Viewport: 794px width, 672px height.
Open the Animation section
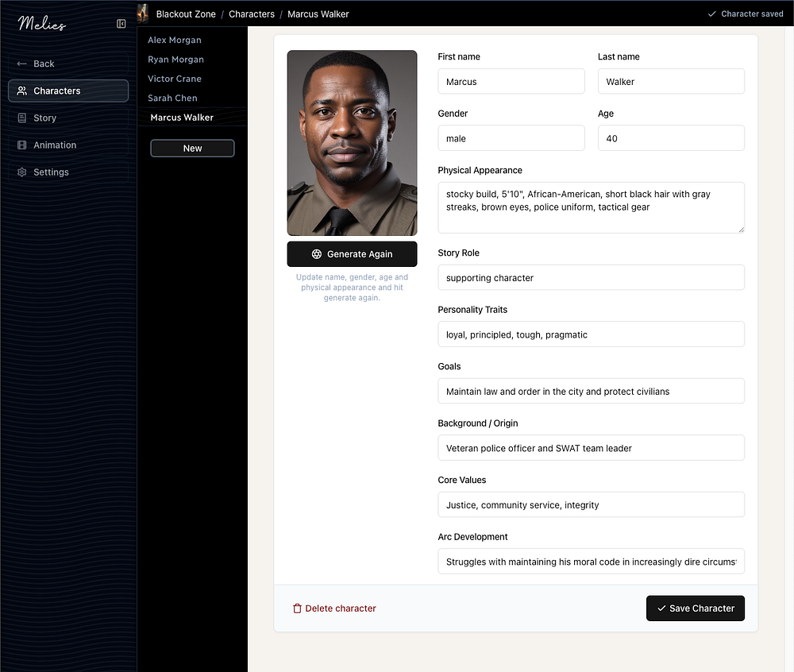(x=55, y=145)
